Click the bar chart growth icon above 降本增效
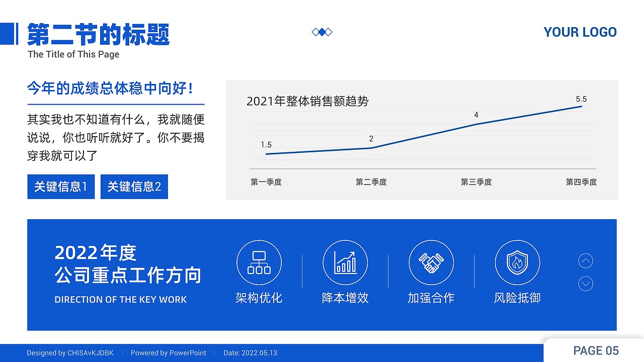The image size is (644, 362). coord(345,262)
